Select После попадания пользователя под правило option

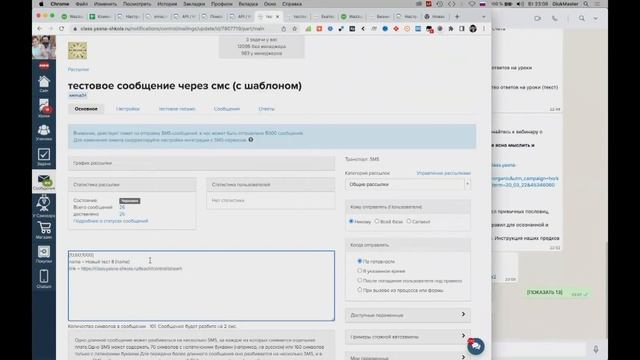[360, 280]
